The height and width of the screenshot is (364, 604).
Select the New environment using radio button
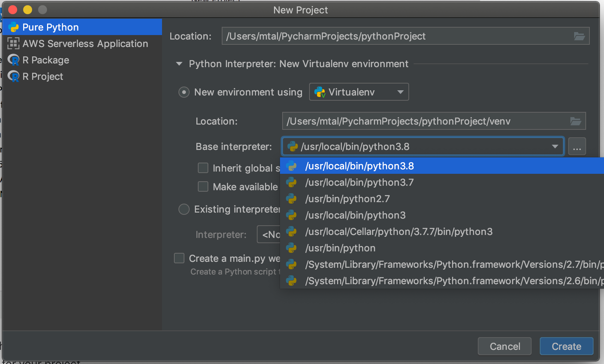pos(184,92)
